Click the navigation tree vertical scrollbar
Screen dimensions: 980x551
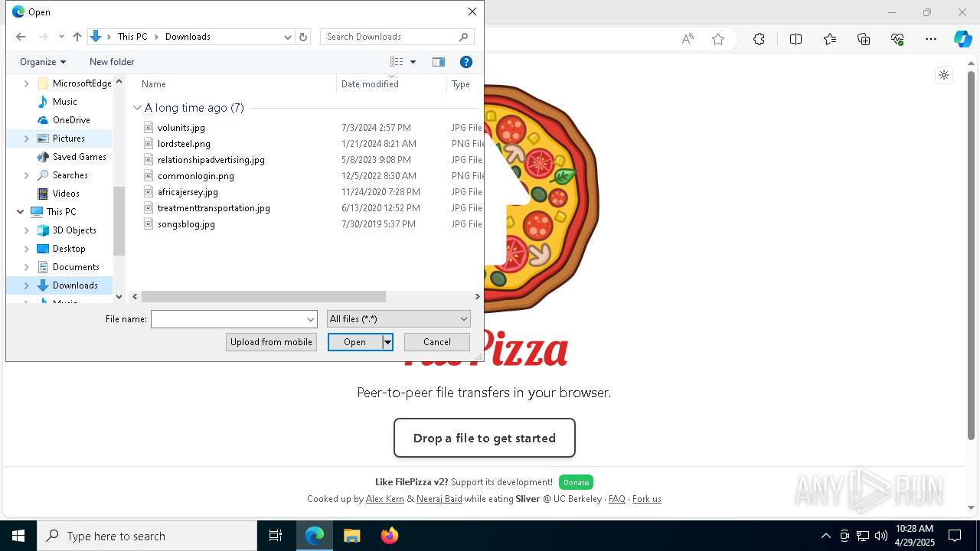pos(119,220)
